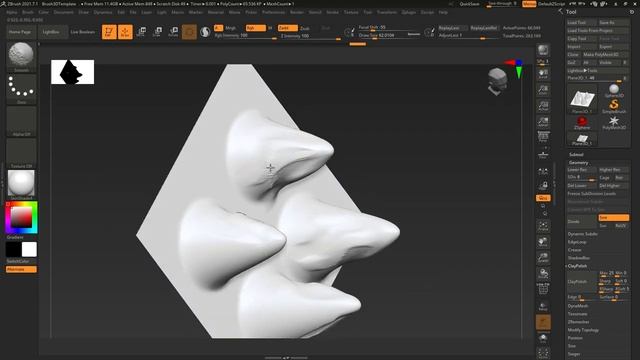Toggle the Smt option beside Divide
The width and height of the screenshot is (640, 360).
pyautogui.click(x=613, y=218)
